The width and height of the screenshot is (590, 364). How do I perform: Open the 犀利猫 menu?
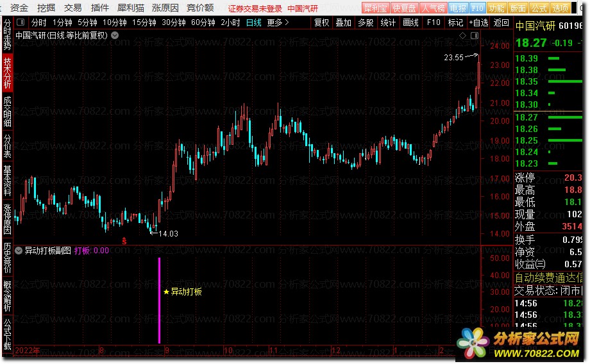tap(131, 8)
